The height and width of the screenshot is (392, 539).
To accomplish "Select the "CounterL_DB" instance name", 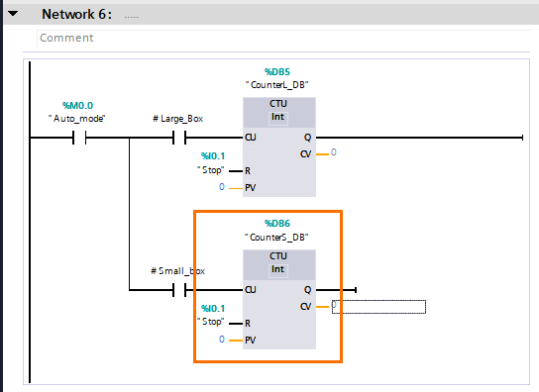I will pos(277,85).
